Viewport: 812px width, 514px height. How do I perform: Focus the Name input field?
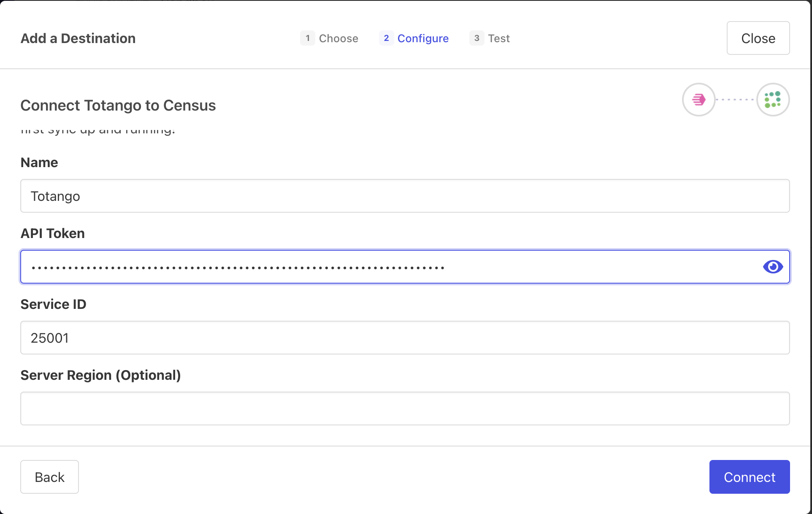click(x=405, y=196)
